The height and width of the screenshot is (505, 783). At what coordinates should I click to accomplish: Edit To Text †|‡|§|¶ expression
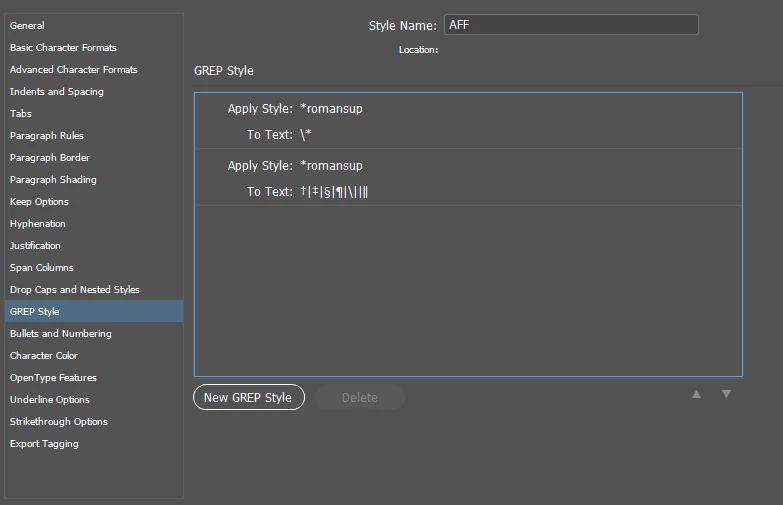334,191
